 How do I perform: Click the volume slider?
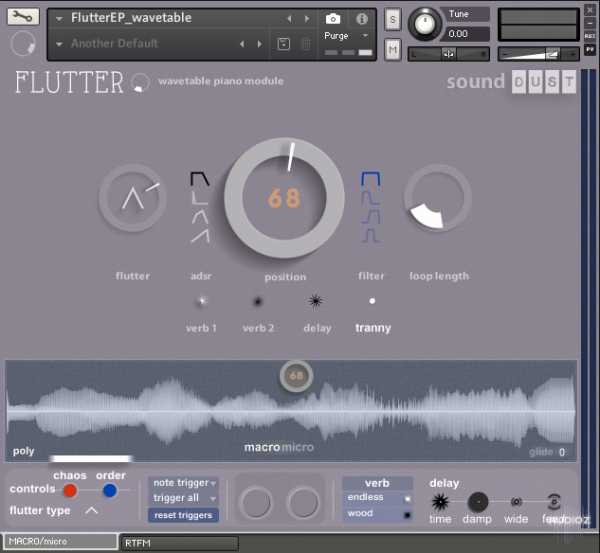click(x=538, y=54)
